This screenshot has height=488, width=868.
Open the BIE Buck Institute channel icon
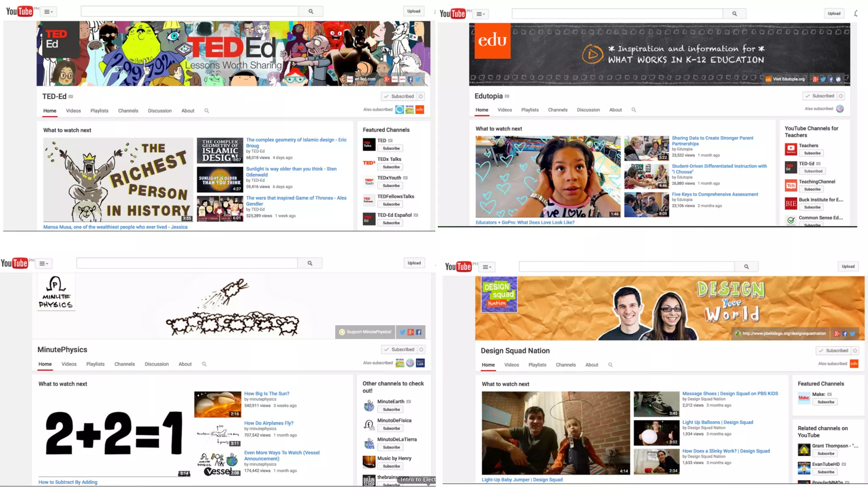point(791,203)
